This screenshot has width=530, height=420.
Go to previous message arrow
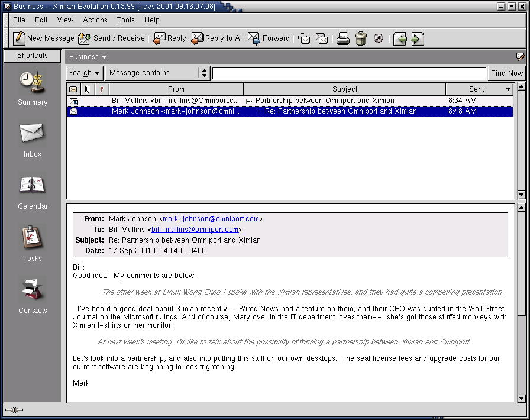[x=400, y=38]
